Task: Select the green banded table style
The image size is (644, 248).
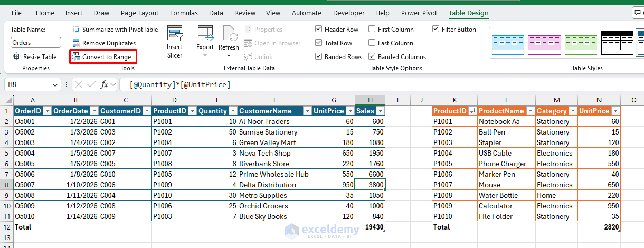Action: click(581, 42)
